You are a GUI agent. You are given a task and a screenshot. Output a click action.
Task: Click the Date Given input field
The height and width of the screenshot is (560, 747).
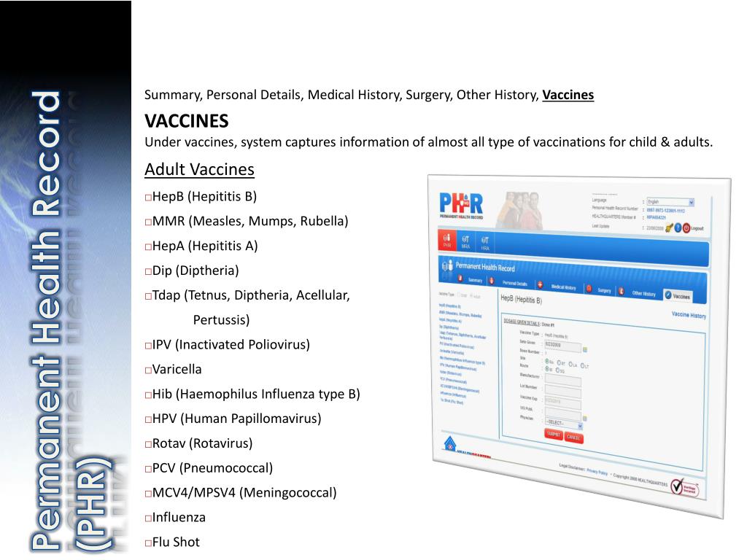(x=563, y=345)
